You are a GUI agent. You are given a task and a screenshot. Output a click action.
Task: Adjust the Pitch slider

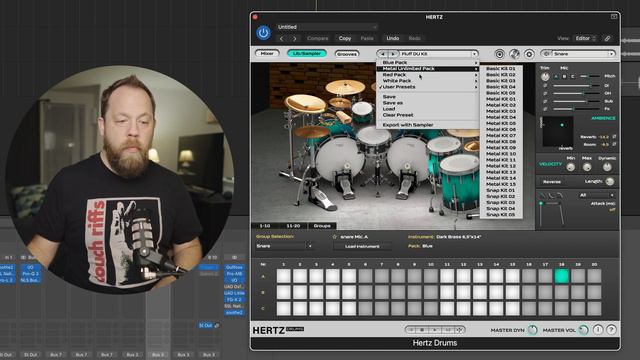(x=590, y=76)
